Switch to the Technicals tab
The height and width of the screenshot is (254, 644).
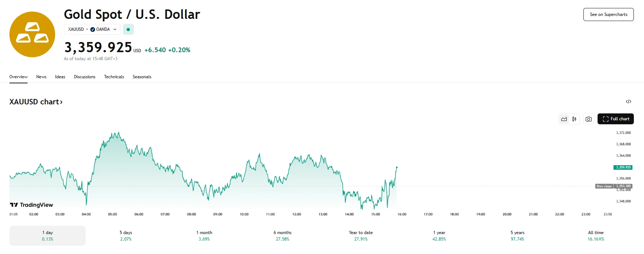point(114,77)
